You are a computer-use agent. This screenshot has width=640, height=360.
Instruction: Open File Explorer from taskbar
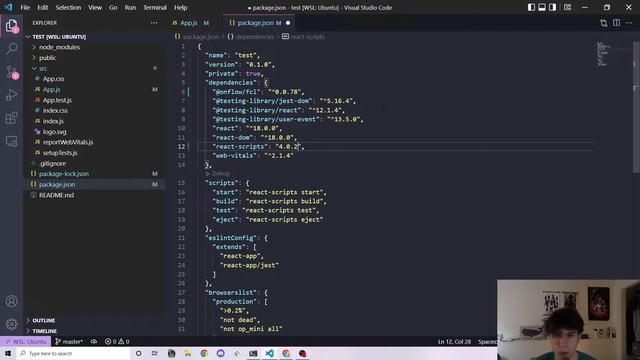pyautogui.click(x=187, y=353)
